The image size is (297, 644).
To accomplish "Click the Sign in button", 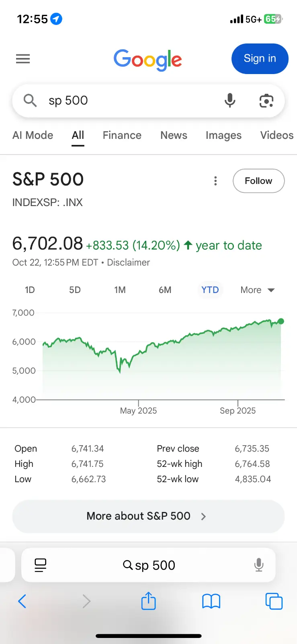I will click(x=260, y=59).
